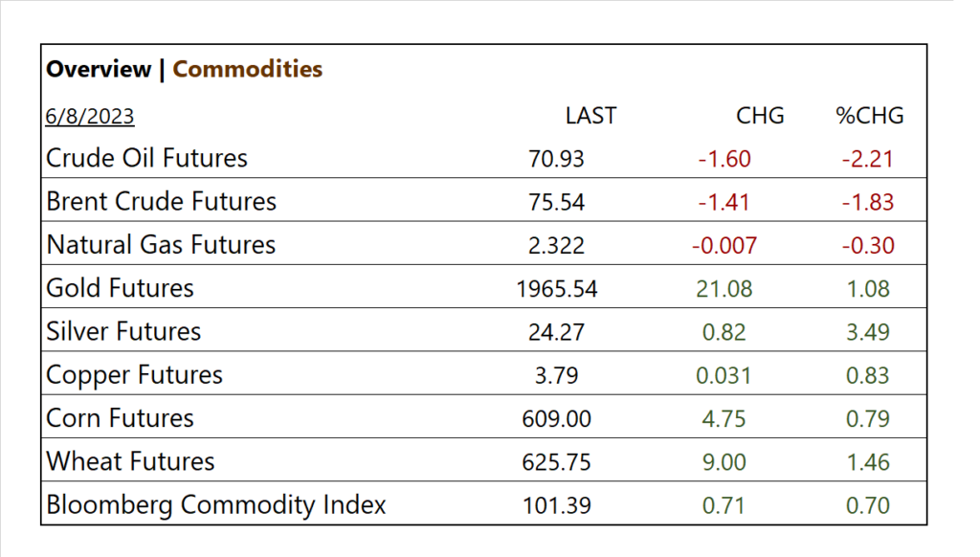Click the Bloomberg Commodity Index label
The image size is (980, 557).
point(216,505)
